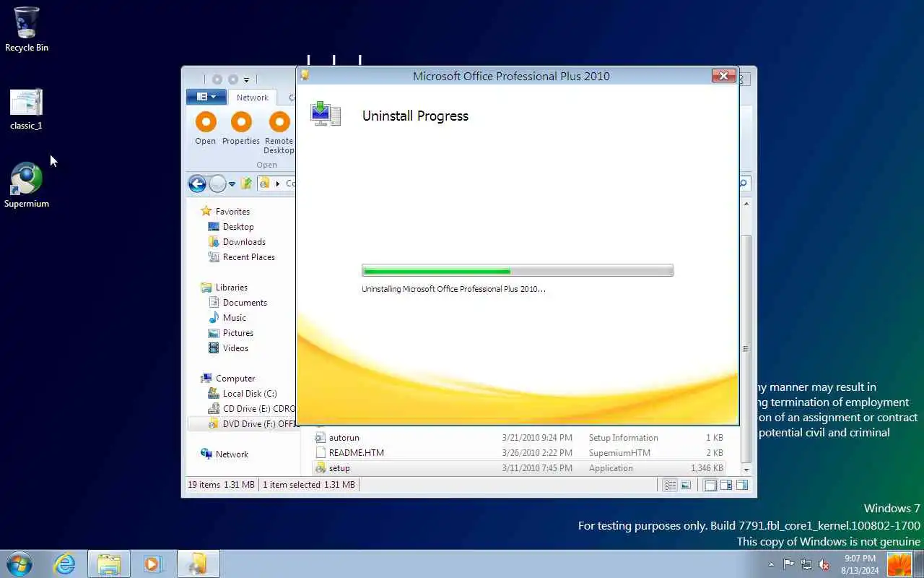Click Open in the Explorer ribbon

point(206,129)
